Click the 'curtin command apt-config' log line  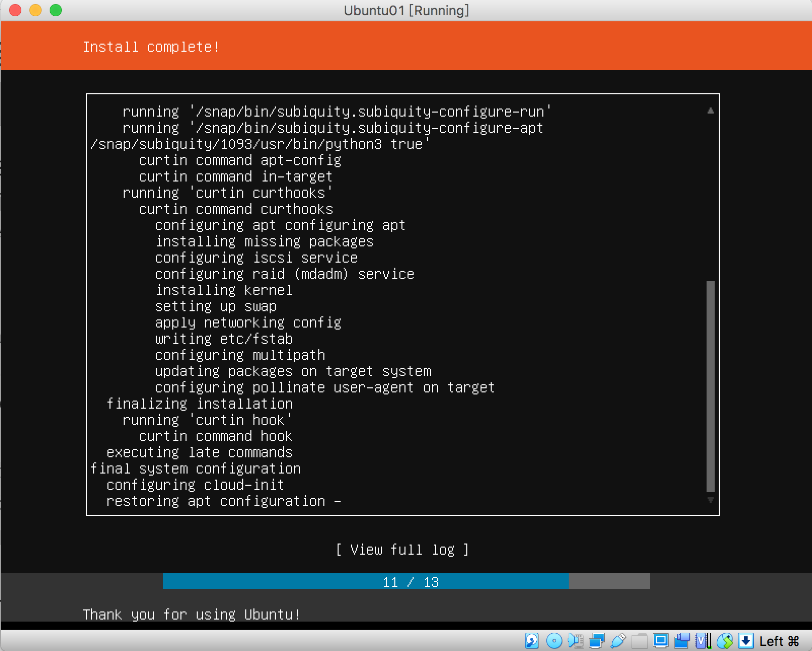(x=240, y=160)
